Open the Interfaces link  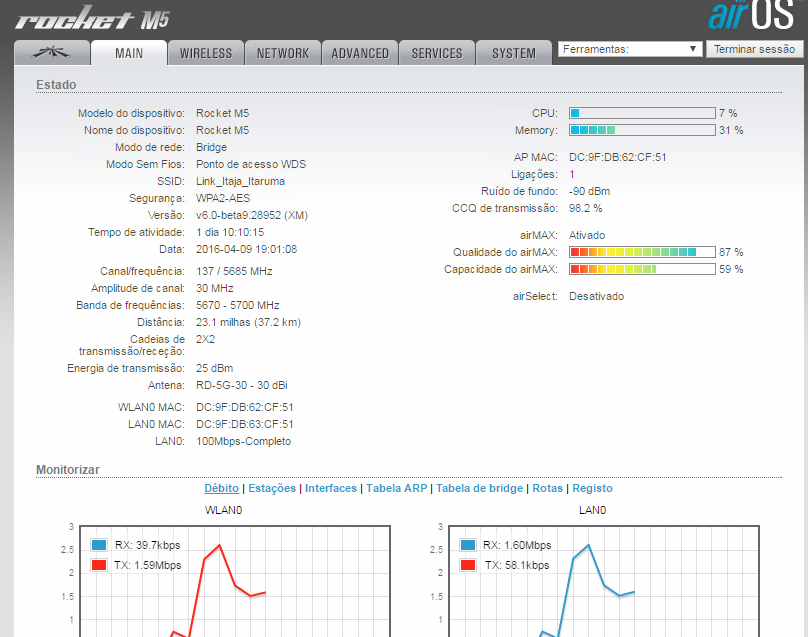click(331, 488)
